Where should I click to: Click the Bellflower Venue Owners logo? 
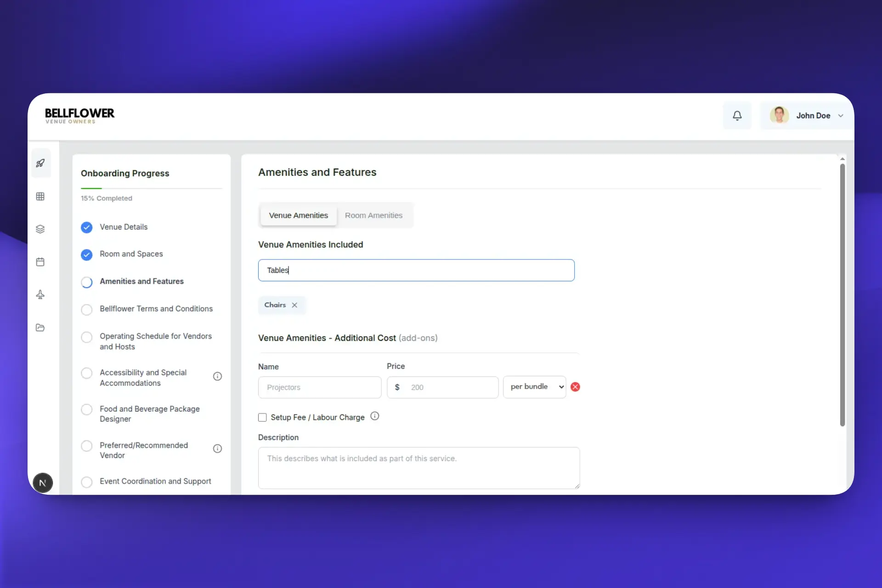coord(79,116)
